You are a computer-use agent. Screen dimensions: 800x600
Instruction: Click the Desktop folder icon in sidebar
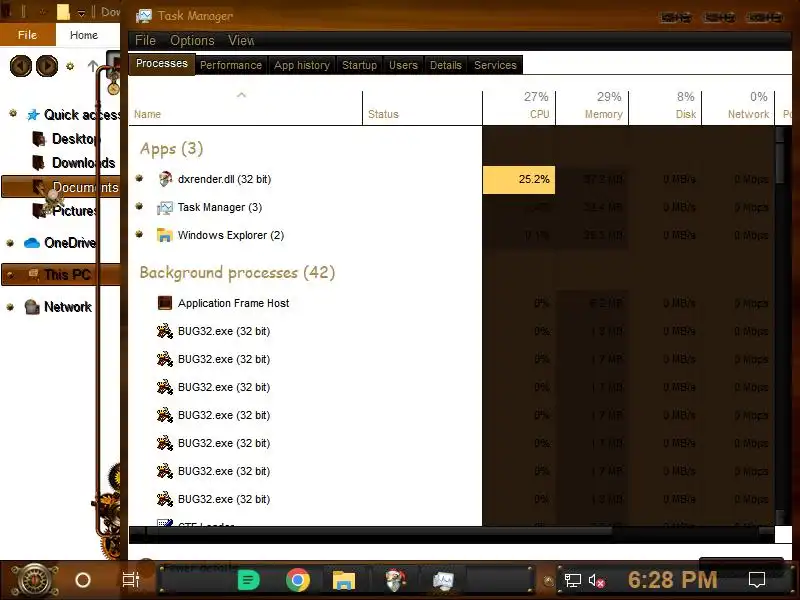(39, 138)
